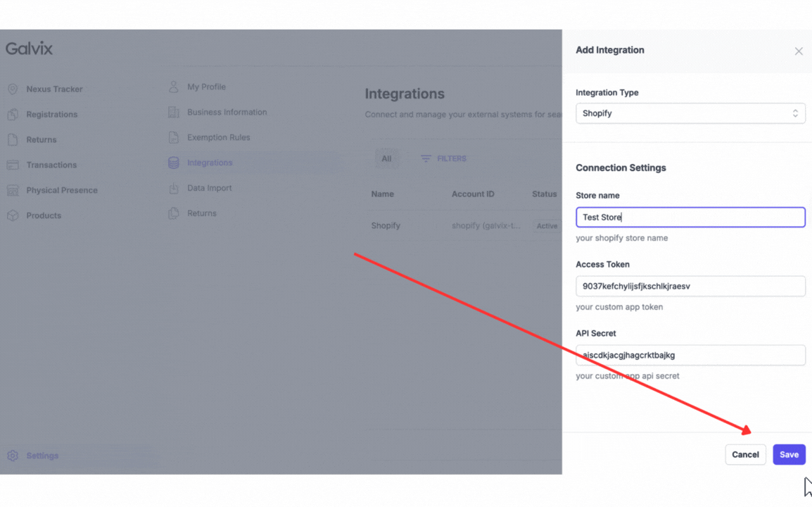Viewport: 812px width, 507px height.
Task: Save the new integration
Action: pyautogui.click(x=789, y=455)
